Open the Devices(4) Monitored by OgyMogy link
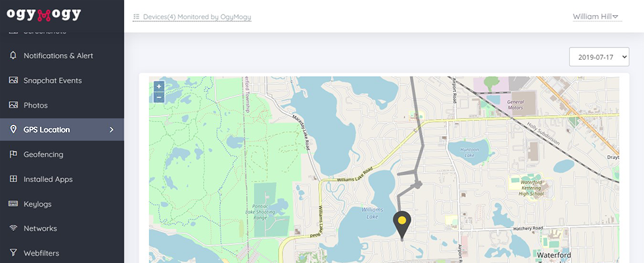Viewport: 644px width, 263px height. 192,17
